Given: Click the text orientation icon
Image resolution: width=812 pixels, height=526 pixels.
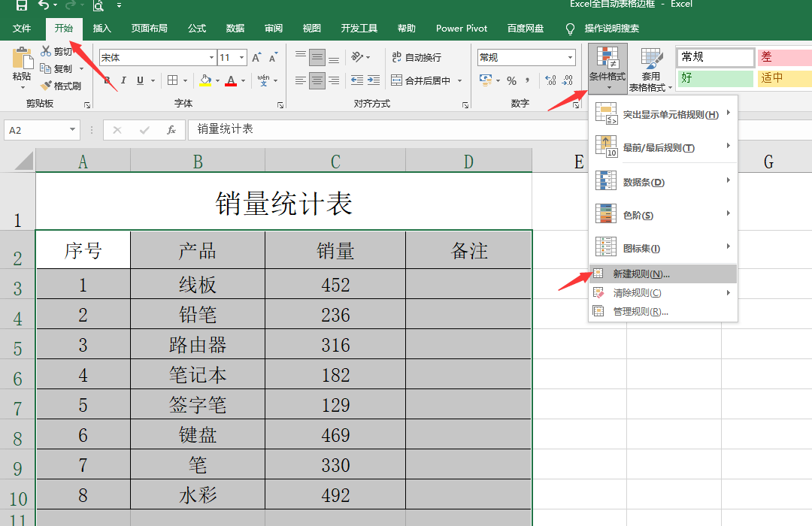Looking at the screenshot, I should 357,56.
